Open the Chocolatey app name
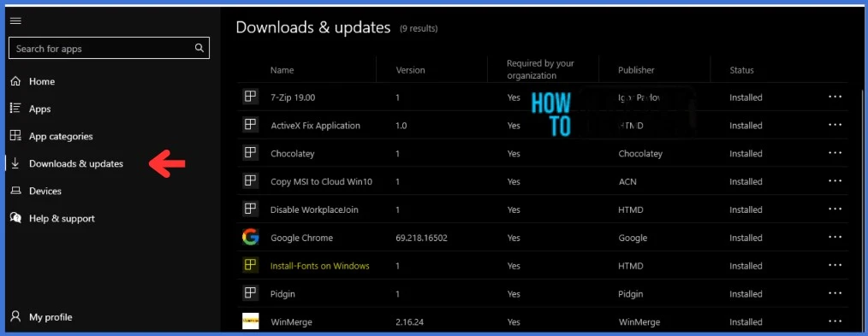868x336 pixels. [x=292, y=154]
